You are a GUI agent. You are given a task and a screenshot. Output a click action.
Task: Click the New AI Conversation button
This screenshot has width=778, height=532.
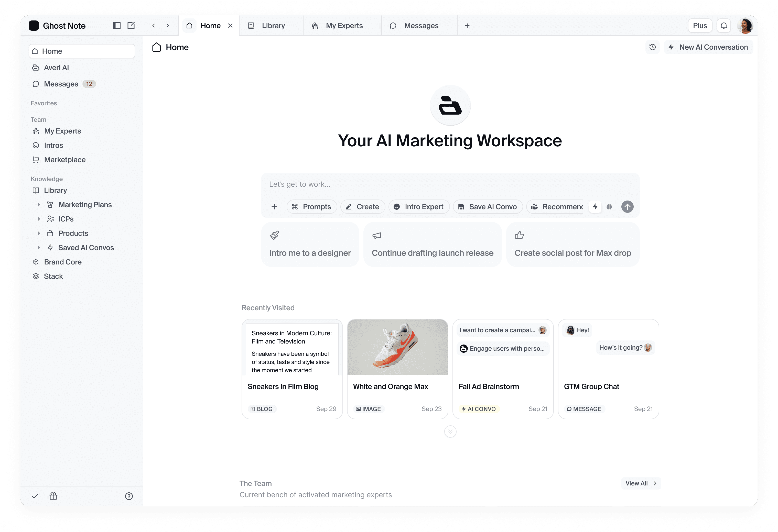(x=708, y=47)
